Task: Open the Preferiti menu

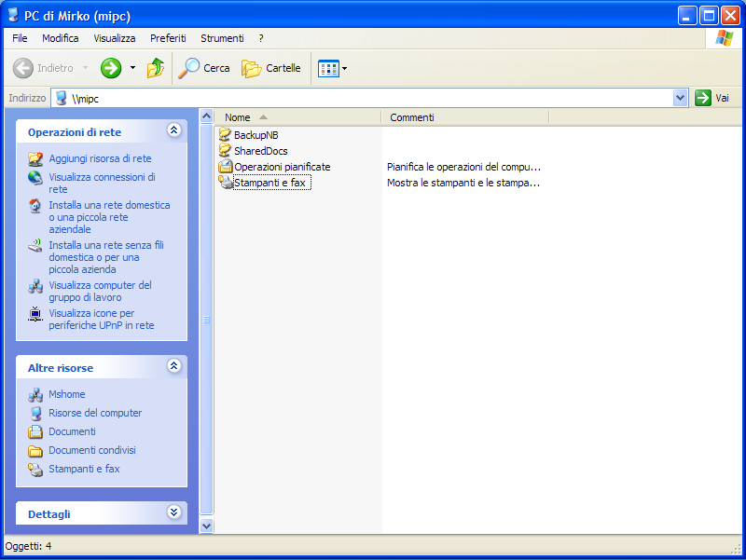Action: point(168,38)
